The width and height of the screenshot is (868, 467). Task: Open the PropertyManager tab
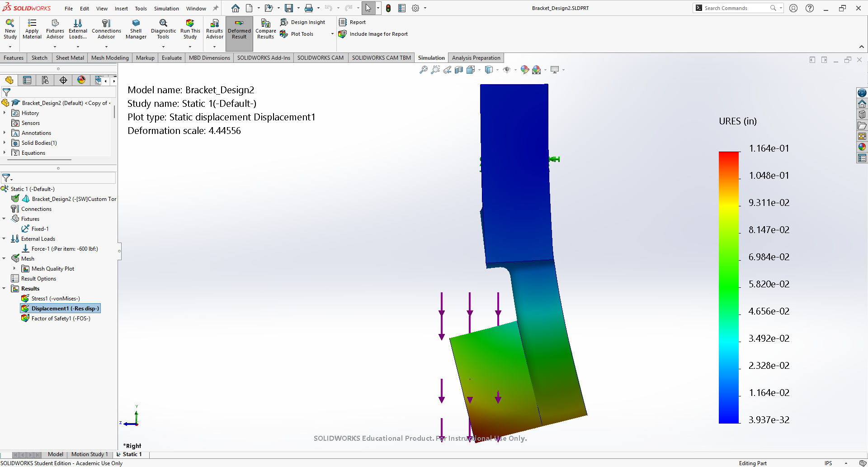click(27, 80)
